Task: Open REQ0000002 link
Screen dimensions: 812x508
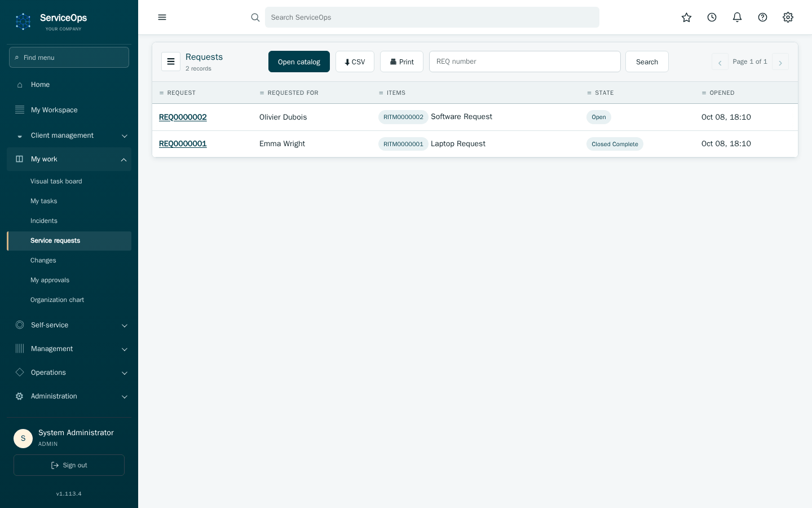Action: (x=183, y=117)
